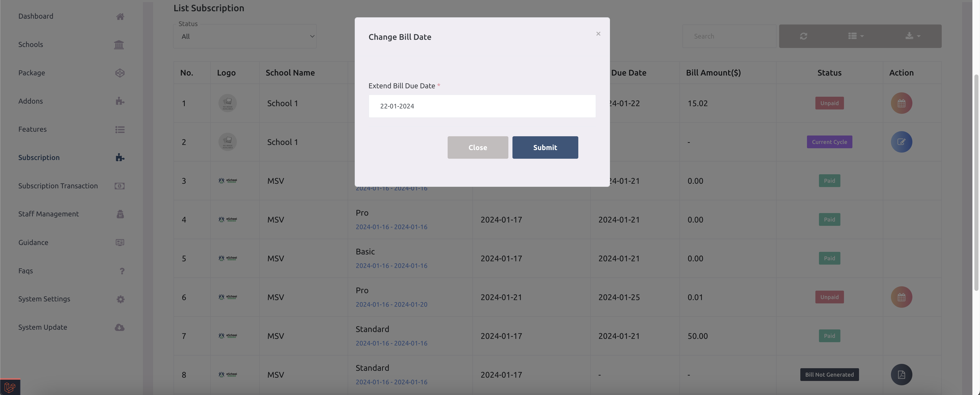Open the Status filter dropdown
This screenshot has height=395, width=980.
point(245,36)
